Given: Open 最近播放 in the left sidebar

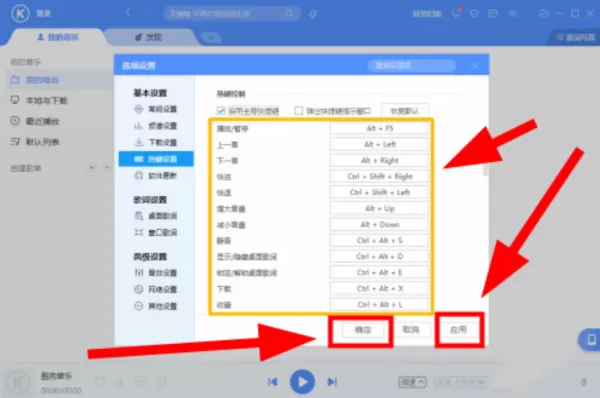Looking at the screenshot, I should 35,121.
